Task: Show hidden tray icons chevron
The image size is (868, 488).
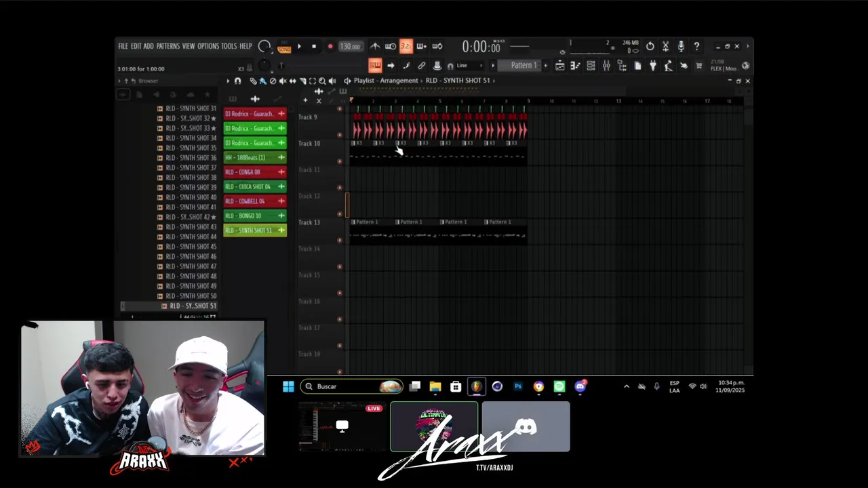Action: (x=627, y=386)
